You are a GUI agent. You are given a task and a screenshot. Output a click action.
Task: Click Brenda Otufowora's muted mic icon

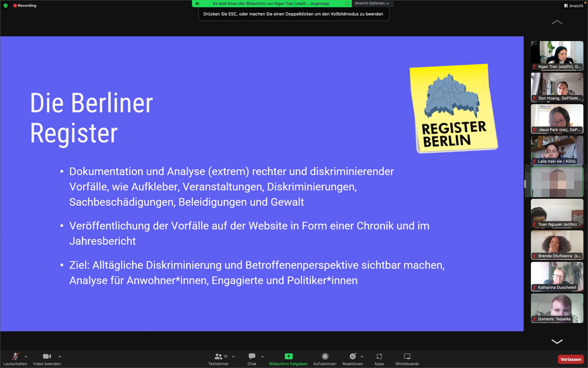pos(534,256)
